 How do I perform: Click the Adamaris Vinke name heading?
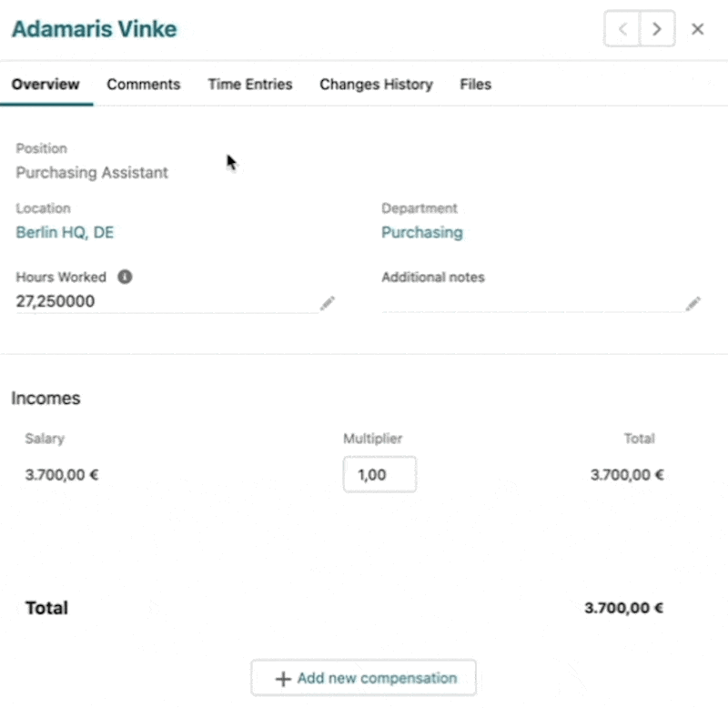click(94, 29)
